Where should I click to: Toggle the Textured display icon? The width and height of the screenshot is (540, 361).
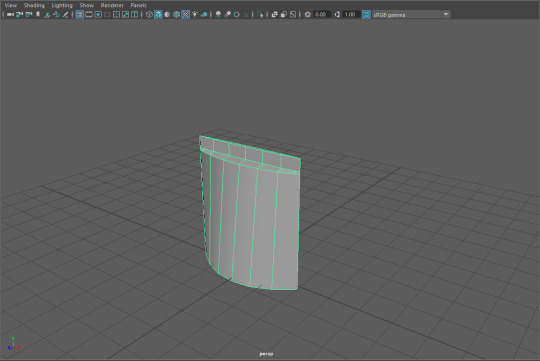point(186,14)
